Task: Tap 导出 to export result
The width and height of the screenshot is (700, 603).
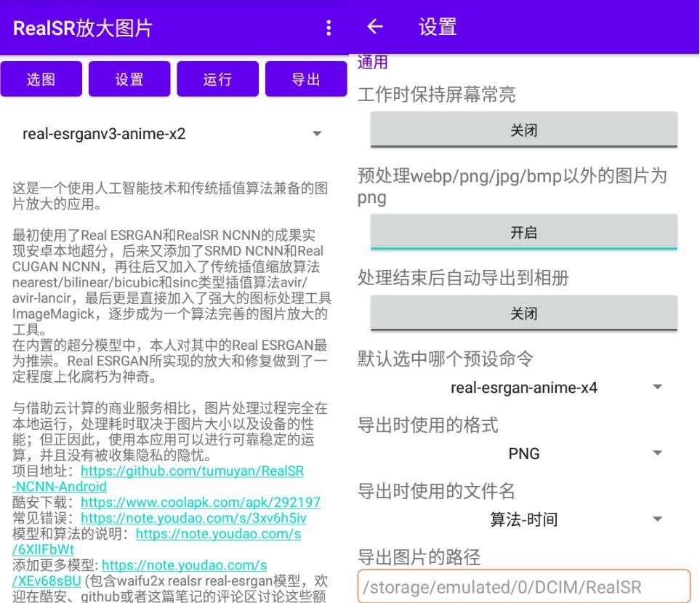Action: pos(306,79)
